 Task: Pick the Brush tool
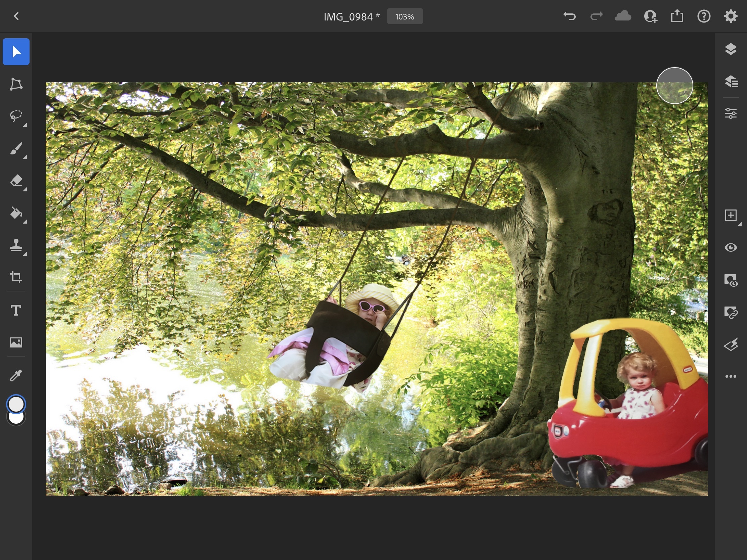(x=16, y=148)
